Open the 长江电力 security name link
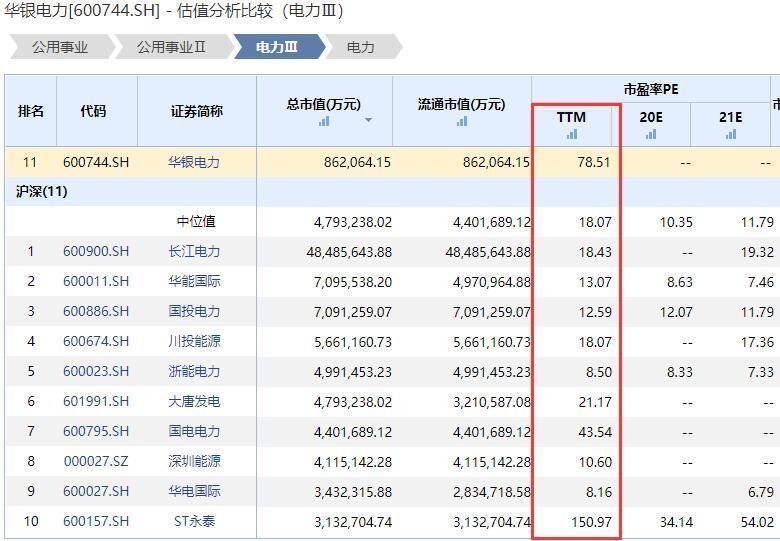Screen dimensions: 780x541 [194, 252]
